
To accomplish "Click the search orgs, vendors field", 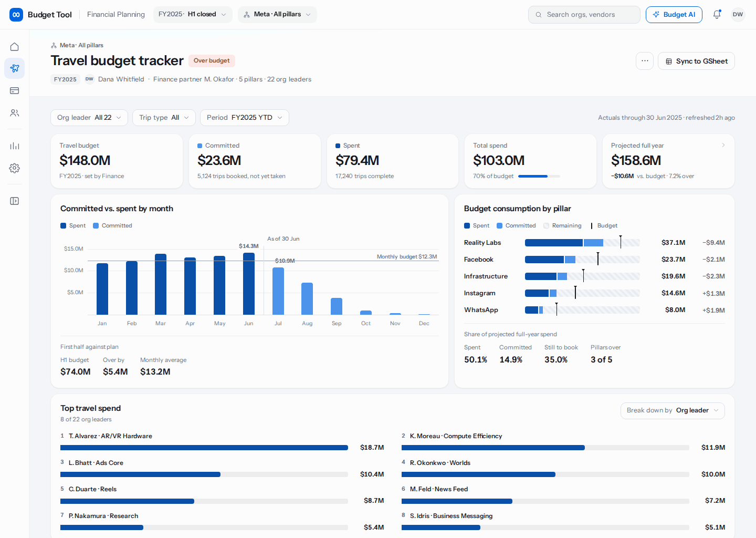I will (x=584, y=15).
